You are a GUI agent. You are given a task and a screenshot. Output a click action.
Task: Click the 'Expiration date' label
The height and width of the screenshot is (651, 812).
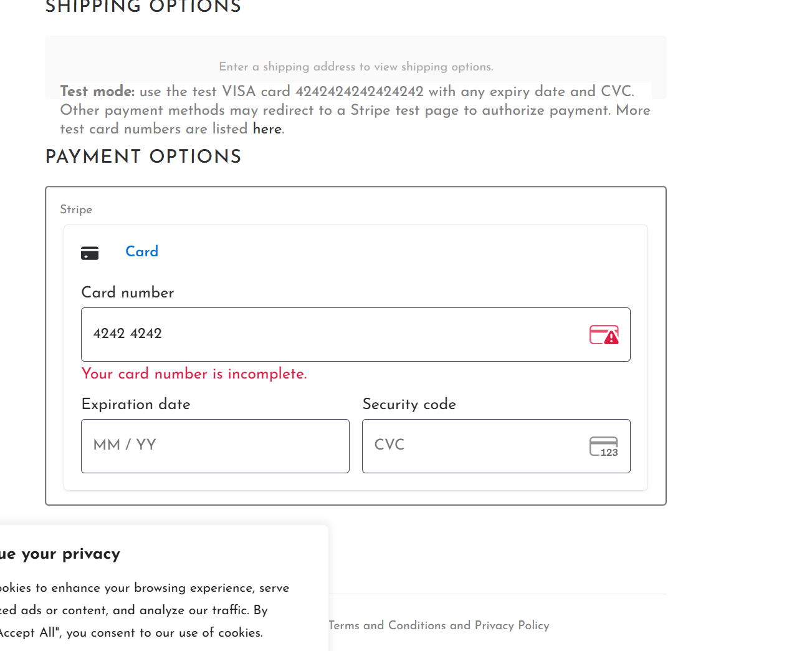coord(136,404)
